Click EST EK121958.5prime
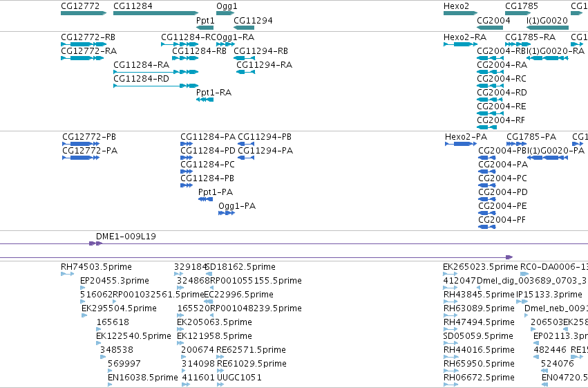The width and height of the screenshot is (588, 388). pos(180,343)
